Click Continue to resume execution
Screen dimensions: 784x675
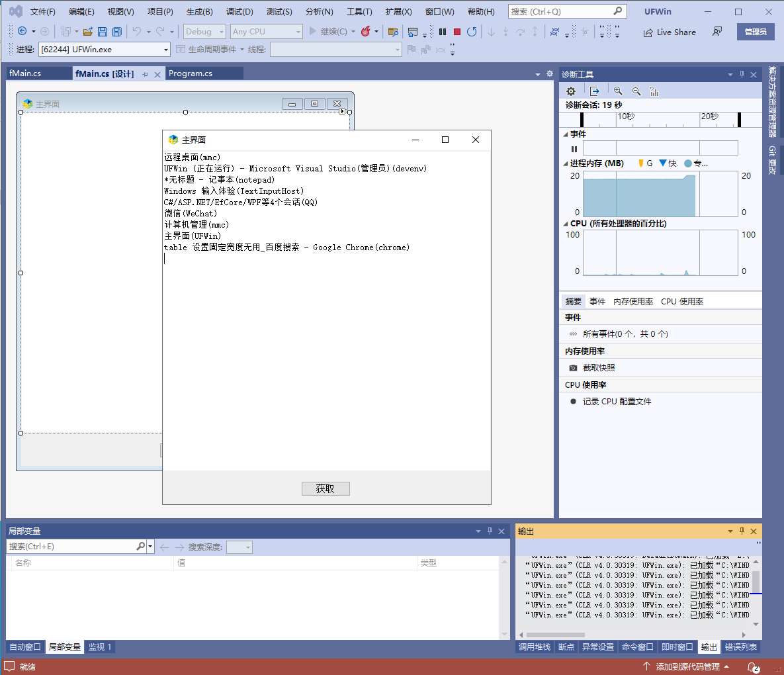(x=329, y=32)
